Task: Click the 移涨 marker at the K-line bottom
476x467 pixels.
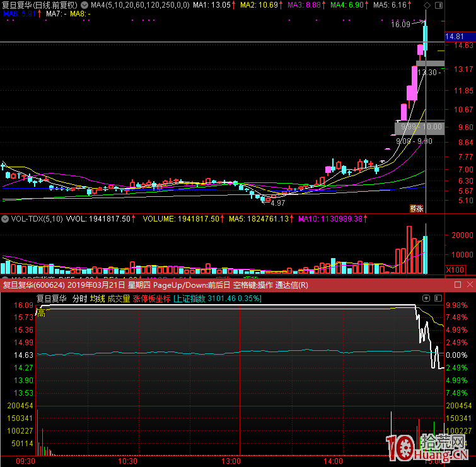Action: click(x=417, y=209)
